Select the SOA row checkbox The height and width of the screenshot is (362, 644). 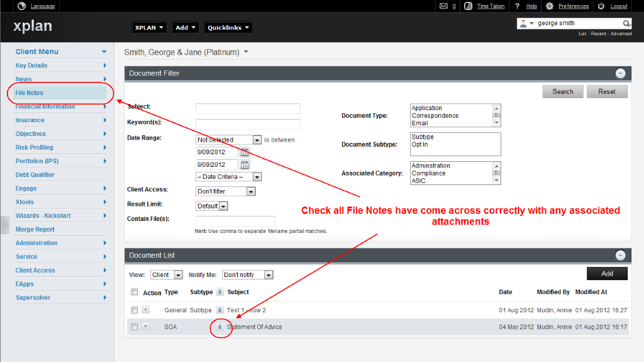coord(135,327)
